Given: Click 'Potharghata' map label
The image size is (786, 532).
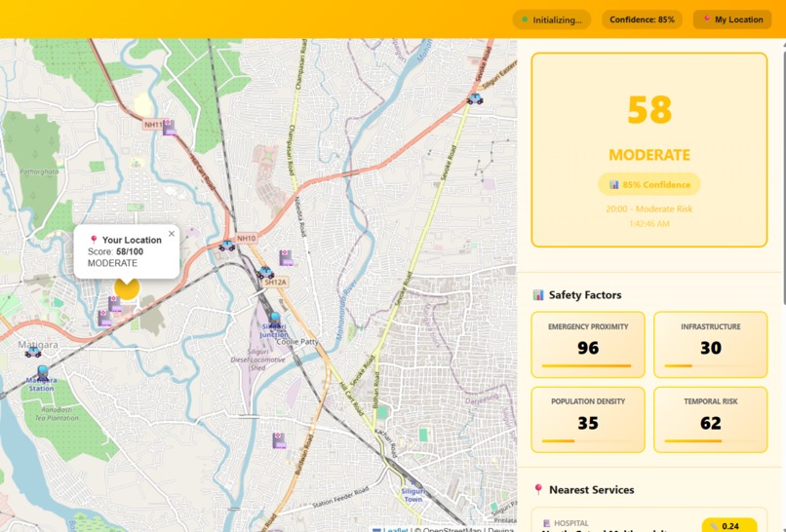Looking at the screenshot, I should 39,171.
